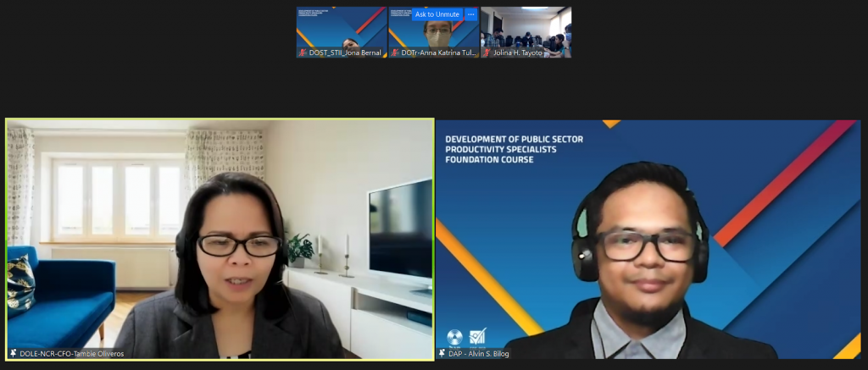Select DOTr-Anna Katrina's video thumbnail
The height and width of the screenshot is (370, 868).
click(433, 32)
